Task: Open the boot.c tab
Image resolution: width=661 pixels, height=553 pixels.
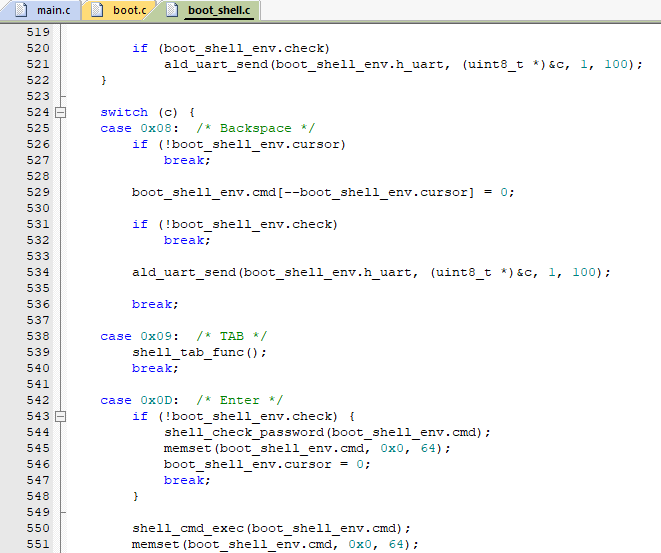Action: [128, 11]
